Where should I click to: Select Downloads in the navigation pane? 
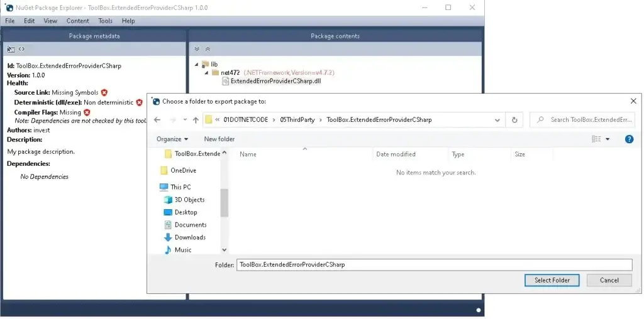coord(190,237)
